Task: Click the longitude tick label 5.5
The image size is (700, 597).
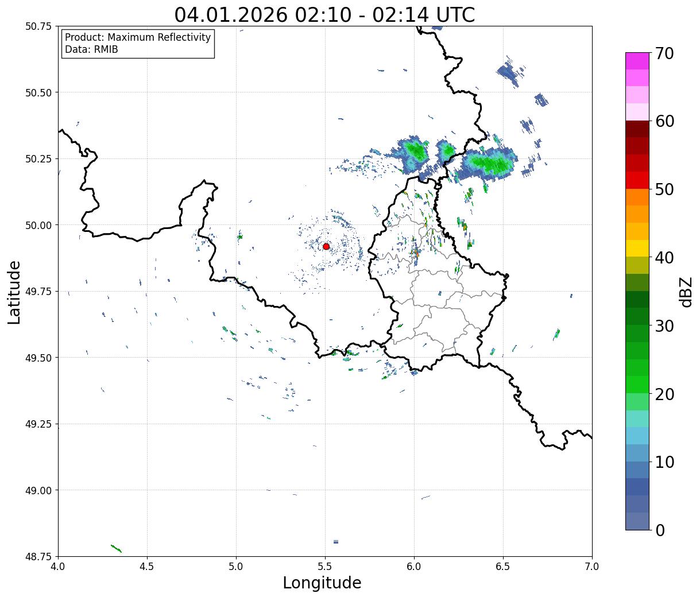Action: pos(325,567)
